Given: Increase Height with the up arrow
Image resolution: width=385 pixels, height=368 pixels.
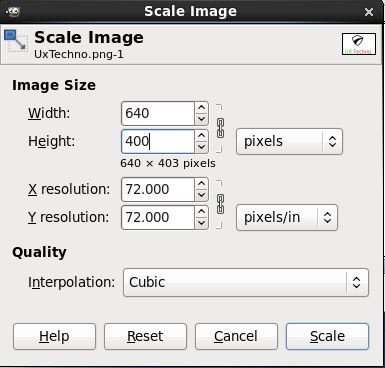Looking at the screenshot, I should coord(201,136).
